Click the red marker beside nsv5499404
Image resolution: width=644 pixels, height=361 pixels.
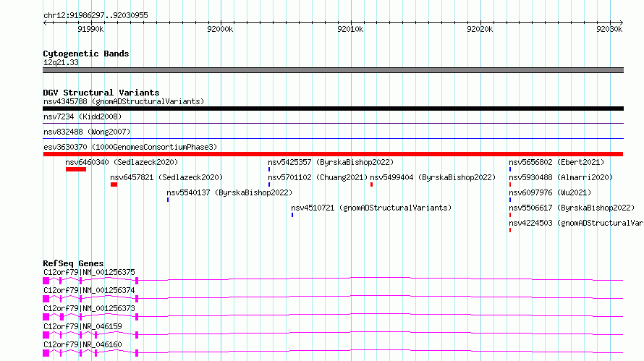click(372, 184)
